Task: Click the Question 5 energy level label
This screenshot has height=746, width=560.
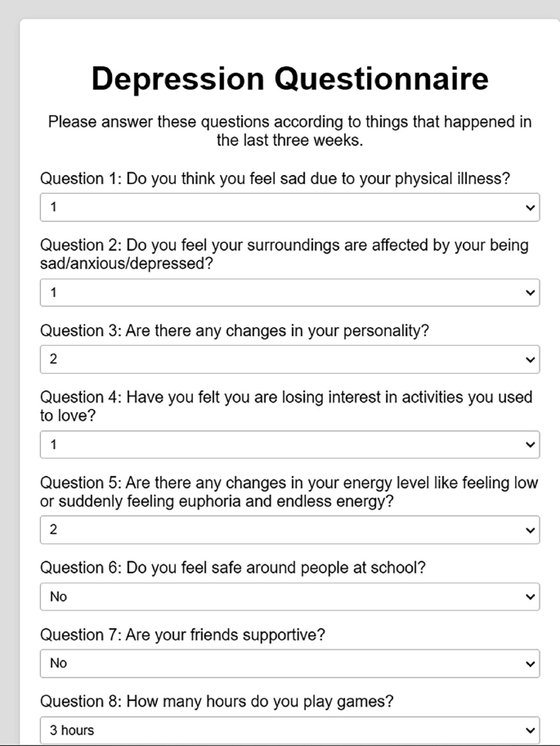Action: pyautogui.click(x=289, y=491)
